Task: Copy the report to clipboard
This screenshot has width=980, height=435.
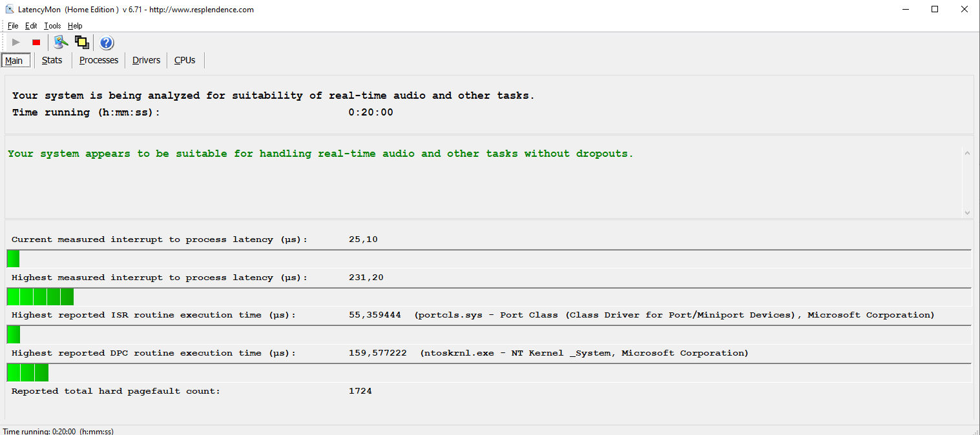Action: tap(81, 42)
